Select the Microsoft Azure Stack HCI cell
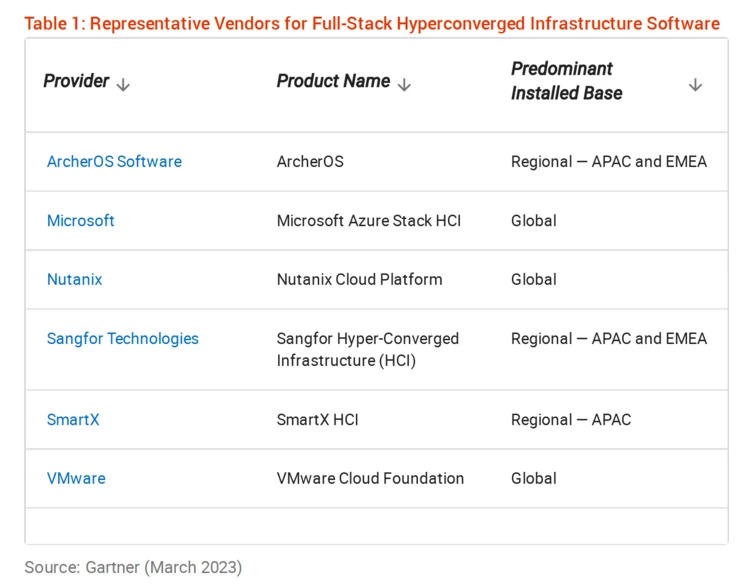The width and height of the screenshot is (750, 584). click(369, 220)
